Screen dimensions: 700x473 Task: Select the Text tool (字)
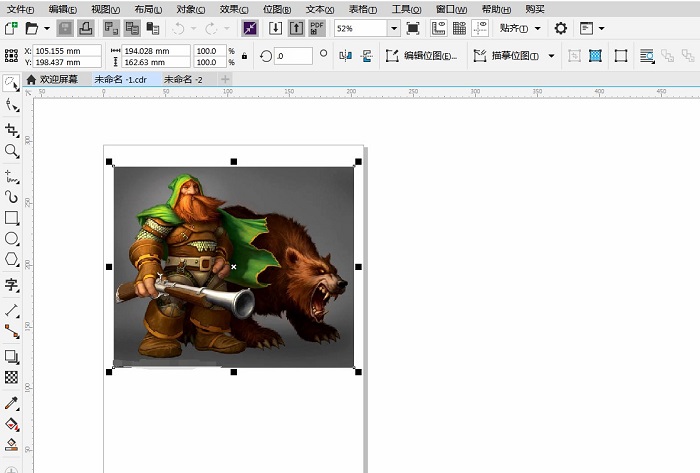pos(12,285)
